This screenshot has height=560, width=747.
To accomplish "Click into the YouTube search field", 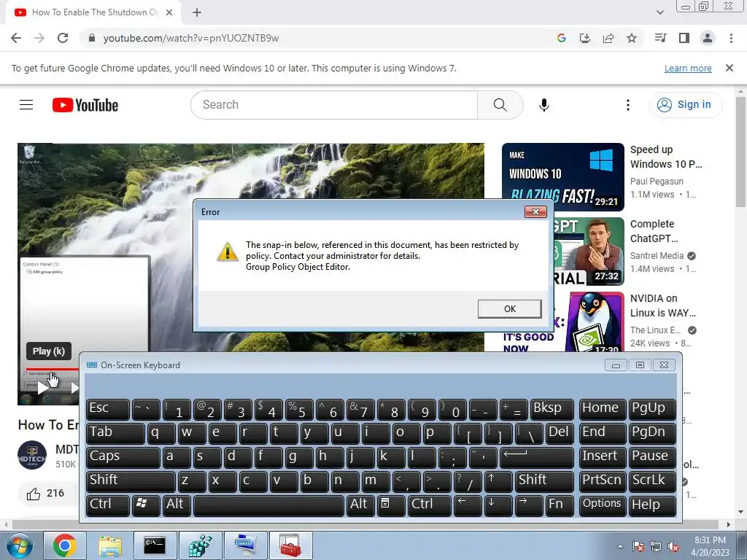I will pyautogui.click(x=334, y=105).
